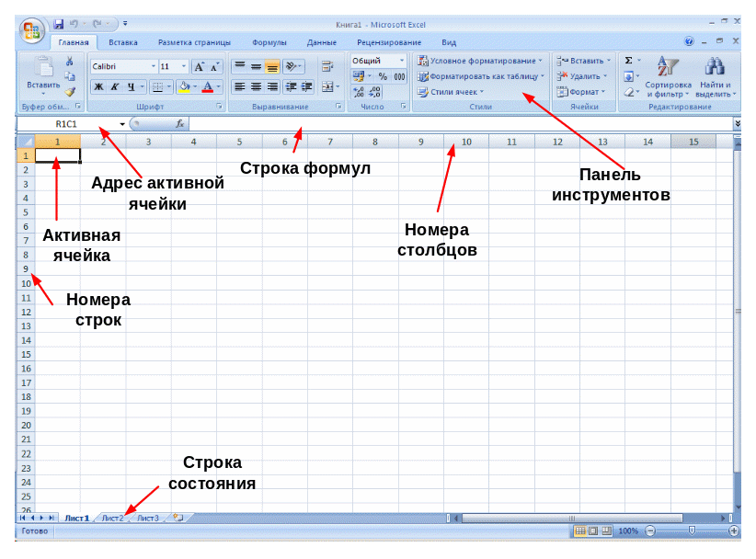Screen dimensions: 756x559
Task: Toggle align text right
Action: click(x=272, y=86)
